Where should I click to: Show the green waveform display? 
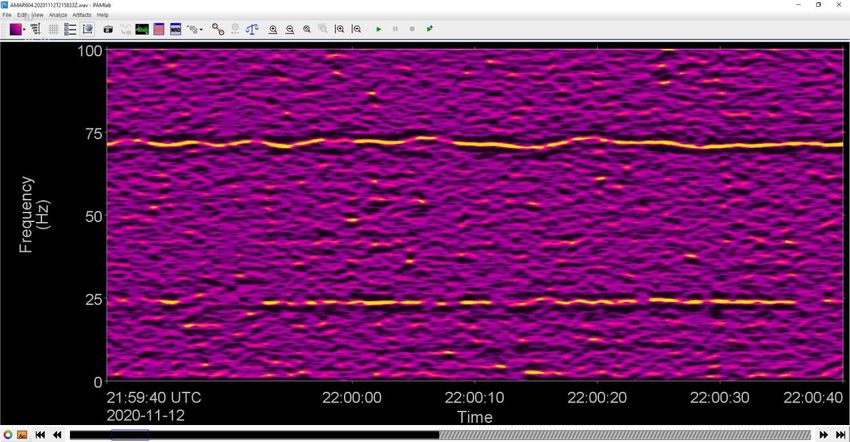142,29
